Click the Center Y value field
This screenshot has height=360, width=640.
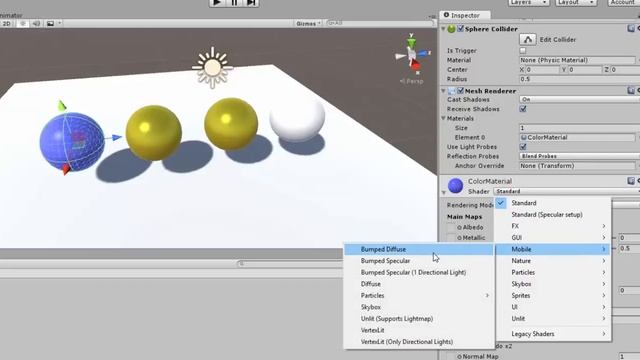(x=584, y=70)
